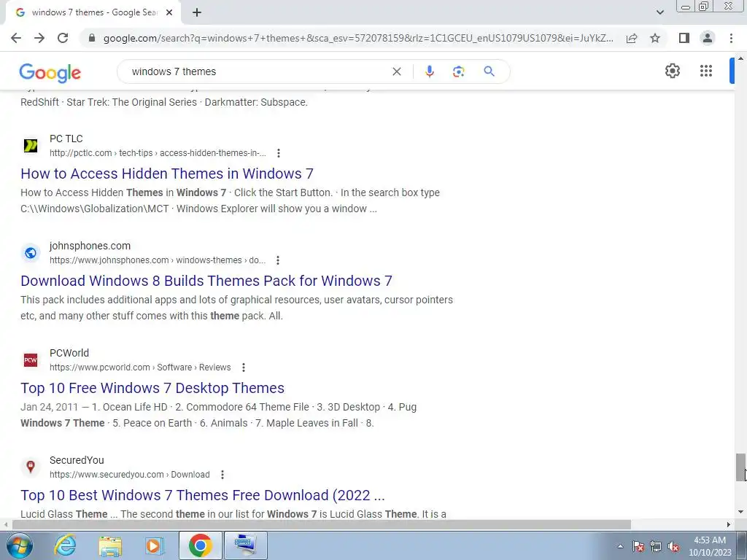This screenshot has height=560, width=747.
Task: Click the address bar URL
Action: 358,38
